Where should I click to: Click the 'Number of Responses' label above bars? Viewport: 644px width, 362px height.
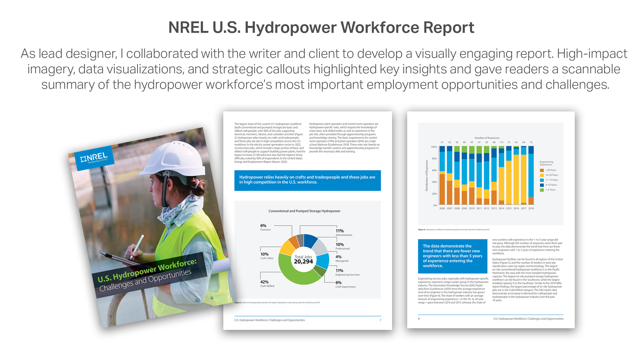click(487, 138)
